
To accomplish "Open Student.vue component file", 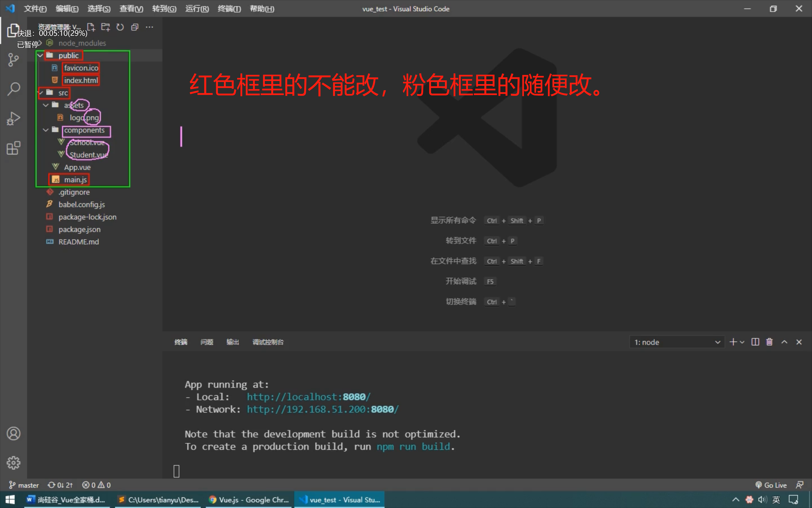I will pos(89,155).
